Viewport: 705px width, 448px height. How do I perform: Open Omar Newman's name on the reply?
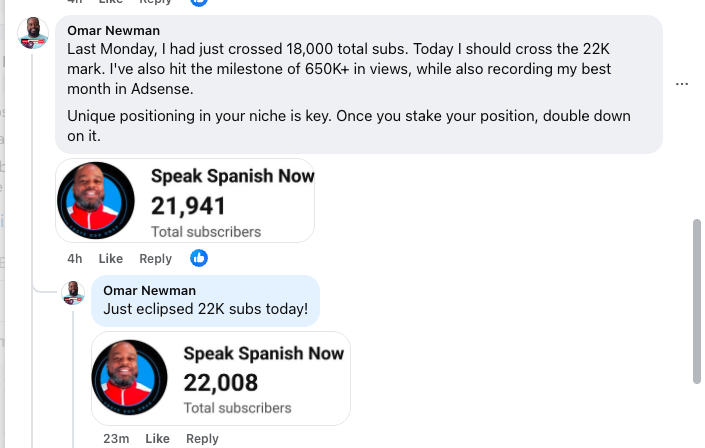tap(150, 291)
